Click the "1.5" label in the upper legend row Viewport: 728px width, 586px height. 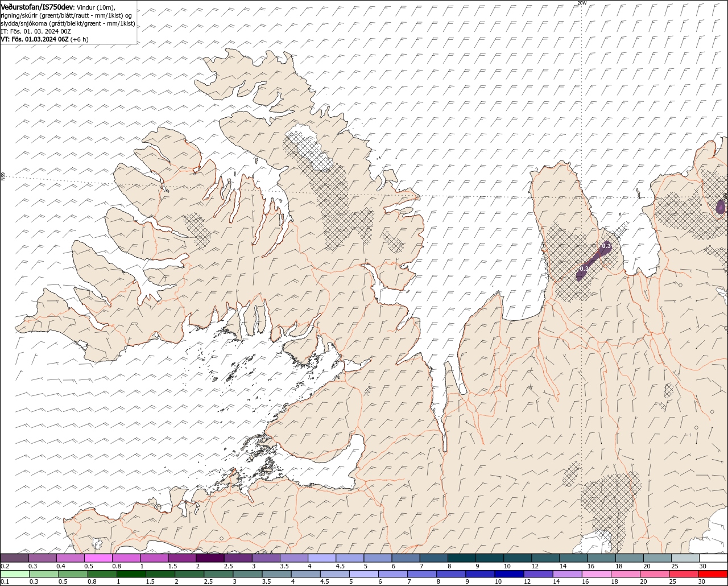coord(172,566)
